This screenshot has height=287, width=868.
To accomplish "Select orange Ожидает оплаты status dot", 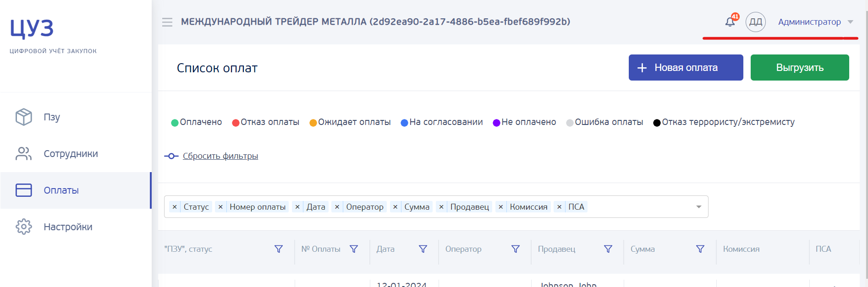I will point(313,123).
